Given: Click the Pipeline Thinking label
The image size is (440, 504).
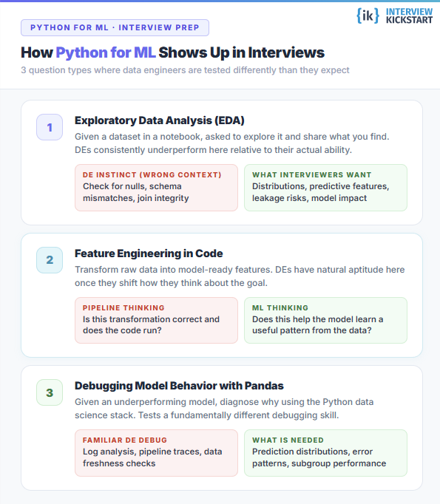Looking at the screenshot, I should click(x=123, y=308).
